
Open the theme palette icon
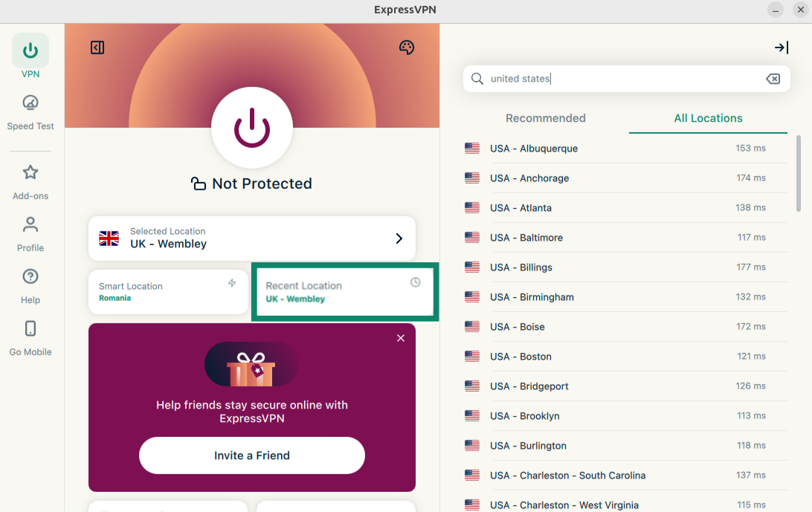click(x=406, y=48)
